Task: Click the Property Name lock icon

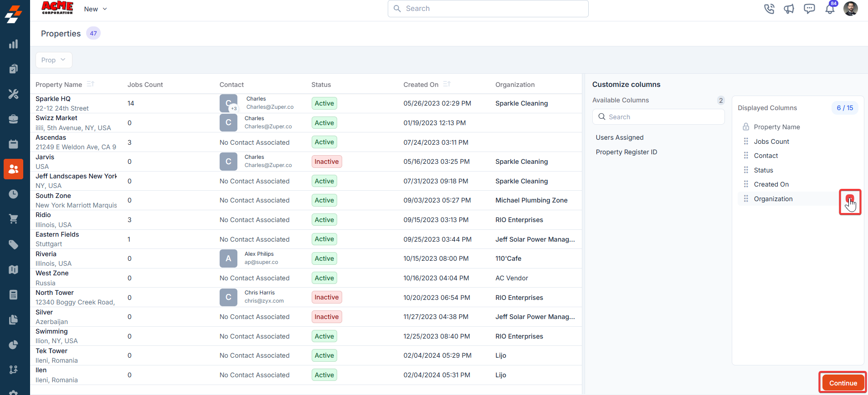Action: pyautogui.click(x=746, y=127)
